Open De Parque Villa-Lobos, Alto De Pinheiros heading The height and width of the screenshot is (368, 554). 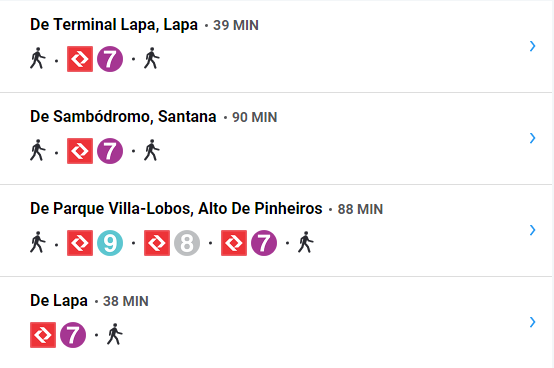click(x=176, y=208)
